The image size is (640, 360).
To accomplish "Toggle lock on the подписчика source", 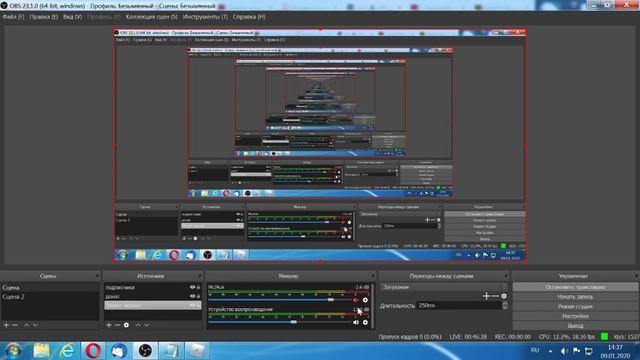I will tap(198, 287).
